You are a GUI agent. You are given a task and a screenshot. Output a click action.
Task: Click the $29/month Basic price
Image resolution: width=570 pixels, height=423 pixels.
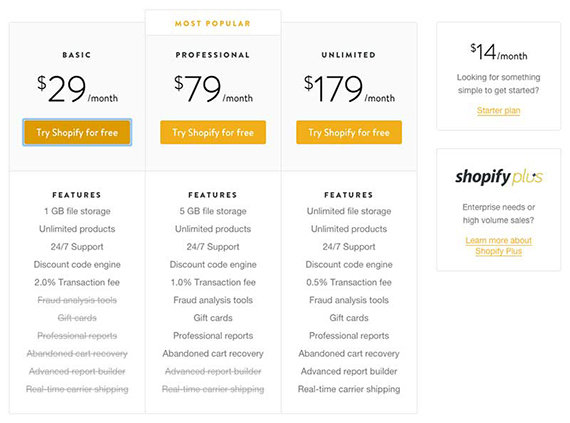77,89
